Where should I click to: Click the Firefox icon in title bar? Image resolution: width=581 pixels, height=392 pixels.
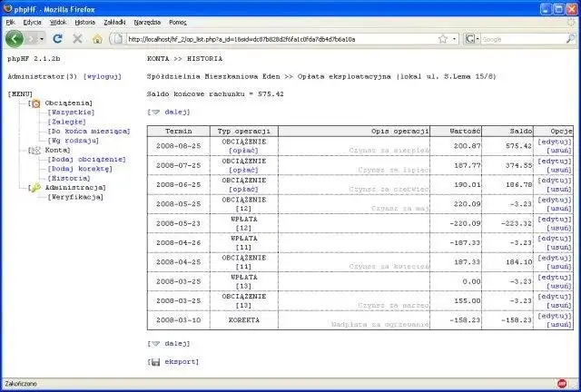pyautogui.click(x=7, y=8)
